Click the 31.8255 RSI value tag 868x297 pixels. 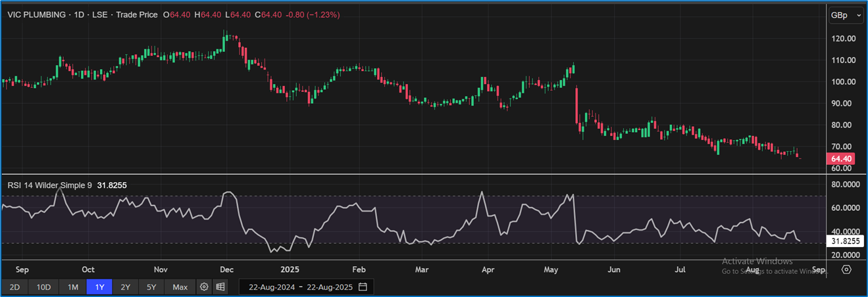click(845, 241)
